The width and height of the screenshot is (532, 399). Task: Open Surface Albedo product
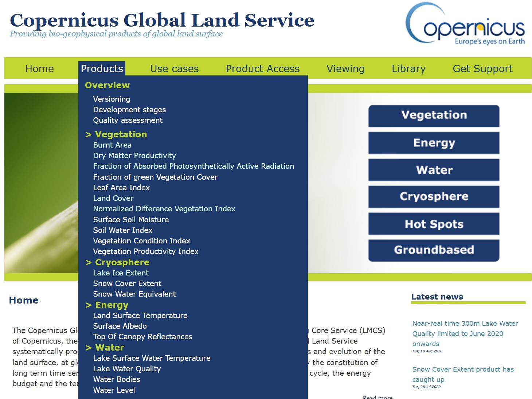(x=120, y=326)
